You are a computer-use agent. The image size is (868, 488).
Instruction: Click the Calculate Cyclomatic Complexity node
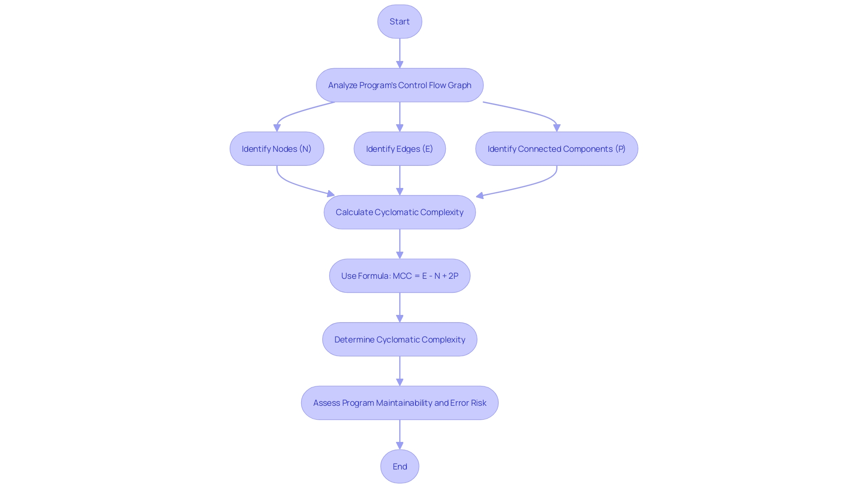pyautogui.click(x=400, y=212)
